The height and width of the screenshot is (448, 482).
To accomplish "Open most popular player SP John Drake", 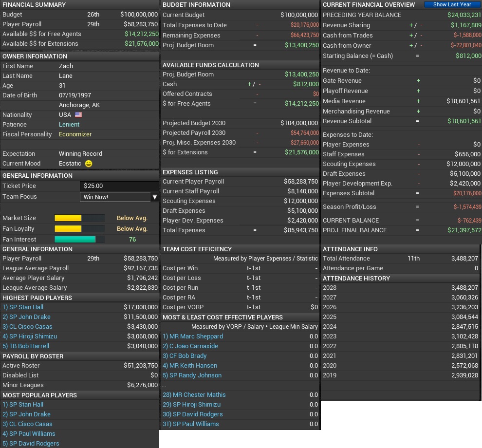I will tap(26, 414).
